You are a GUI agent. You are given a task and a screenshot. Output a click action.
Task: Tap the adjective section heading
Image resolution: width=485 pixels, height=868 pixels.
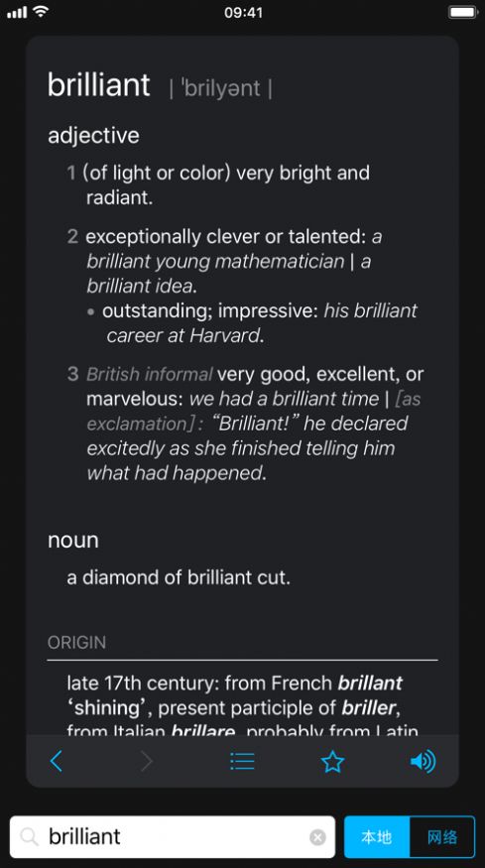click(x=93, y=136)
